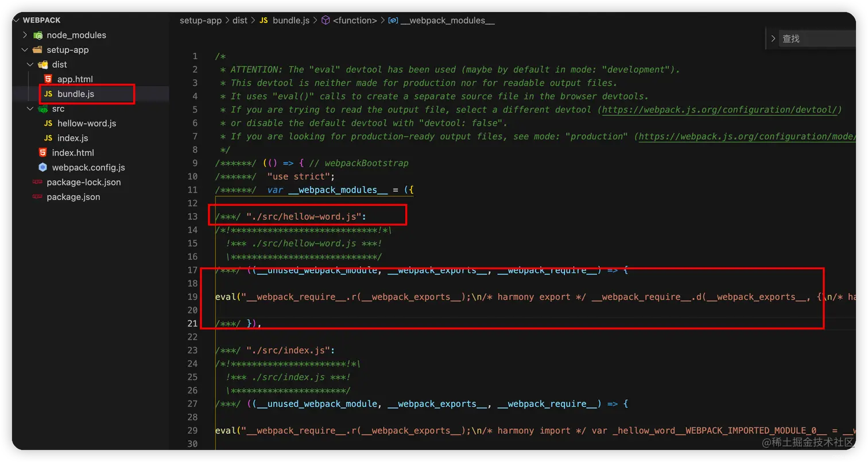Click line number 19 in the gutter

pyautogui.click(x=192, y=297)
